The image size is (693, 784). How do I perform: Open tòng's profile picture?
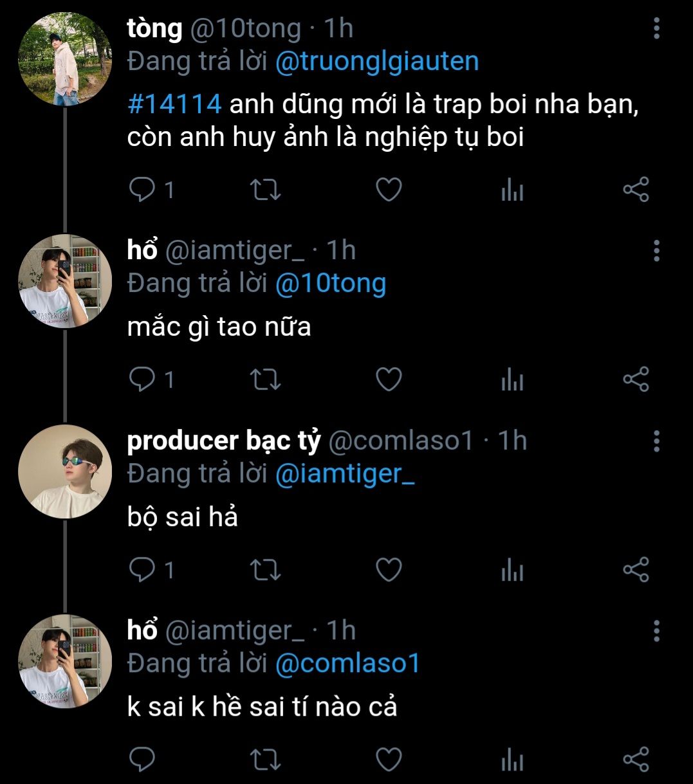click(x=64, y=59)
